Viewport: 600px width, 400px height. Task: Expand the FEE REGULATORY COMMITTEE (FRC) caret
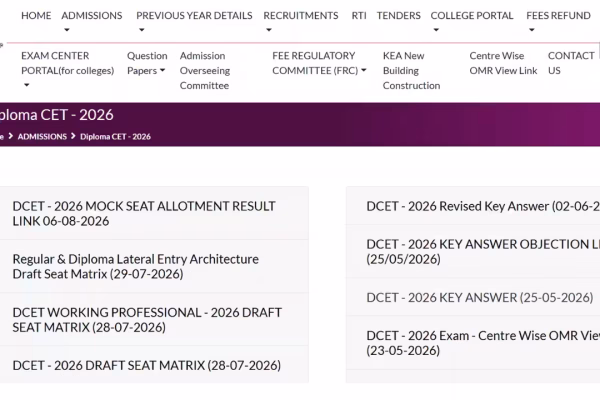[x=364, y=70]
